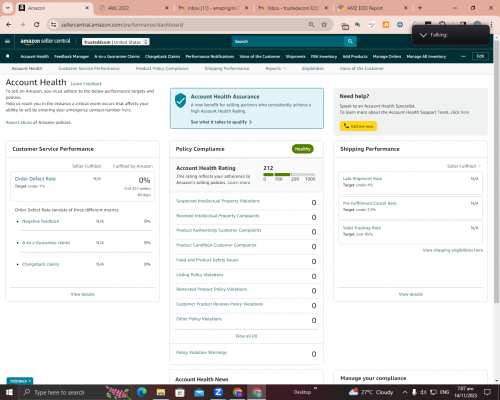Screen dimensions: 500x400
Task: Reload the page
Action: [37, 25]
